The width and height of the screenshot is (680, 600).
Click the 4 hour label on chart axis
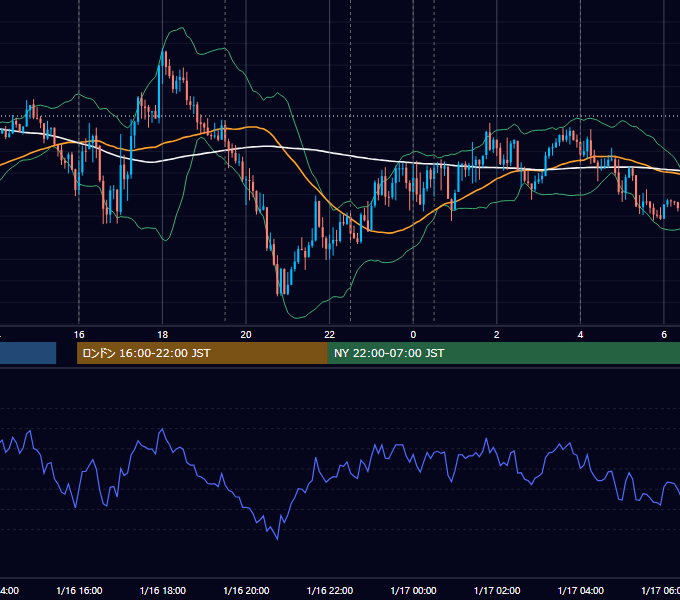[580, 334]
